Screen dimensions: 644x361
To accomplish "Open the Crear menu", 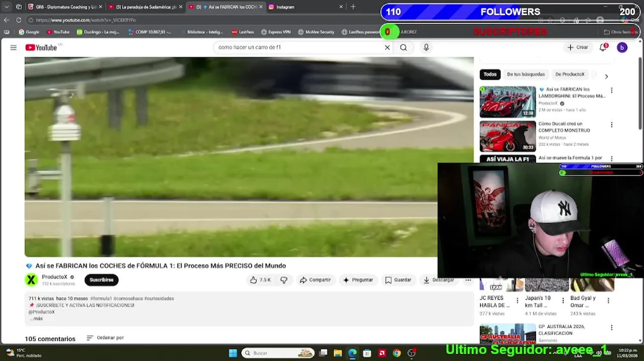I will click(577, 47).
